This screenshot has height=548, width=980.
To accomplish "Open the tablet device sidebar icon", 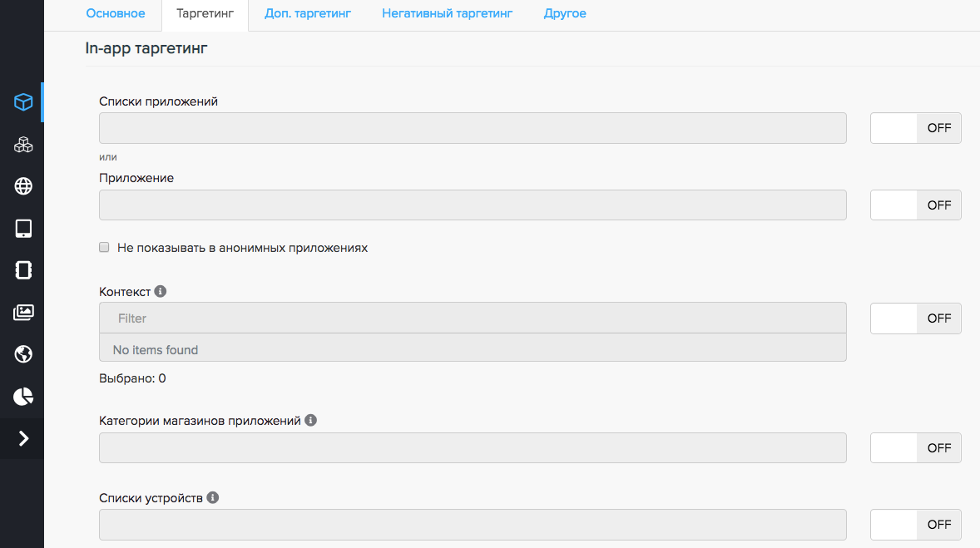I will pyautogui.click(x=22, y=229).
